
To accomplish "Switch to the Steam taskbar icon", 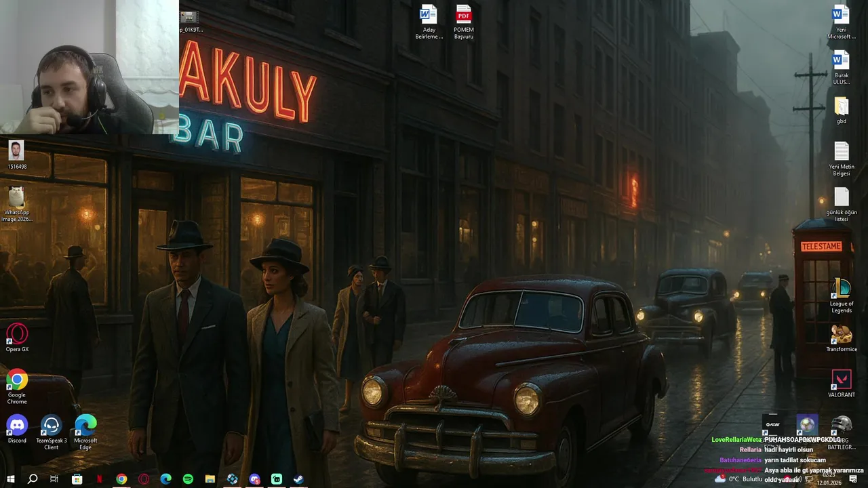I will (x=298, y=479).
